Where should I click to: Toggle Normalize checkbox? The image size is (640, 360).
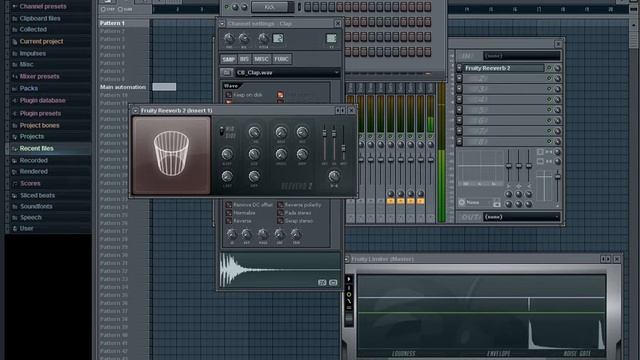pos(229,213)
